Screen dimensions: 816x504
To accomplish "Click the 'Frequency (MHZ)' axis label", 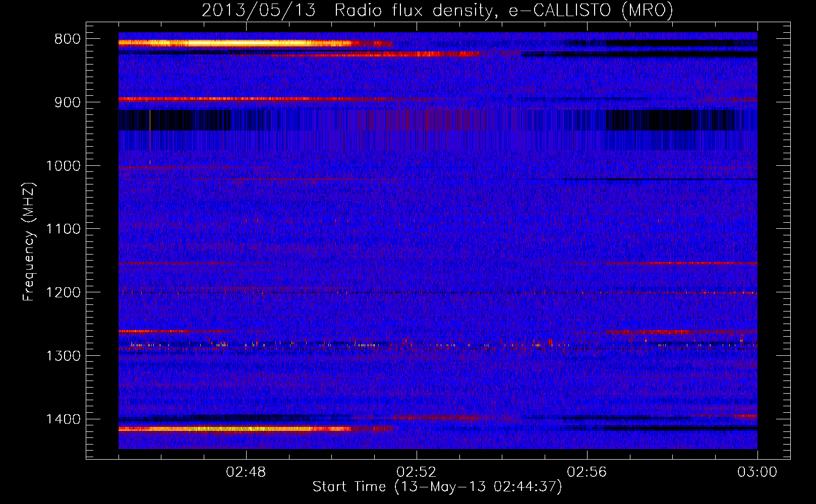I will click(29, 242).
